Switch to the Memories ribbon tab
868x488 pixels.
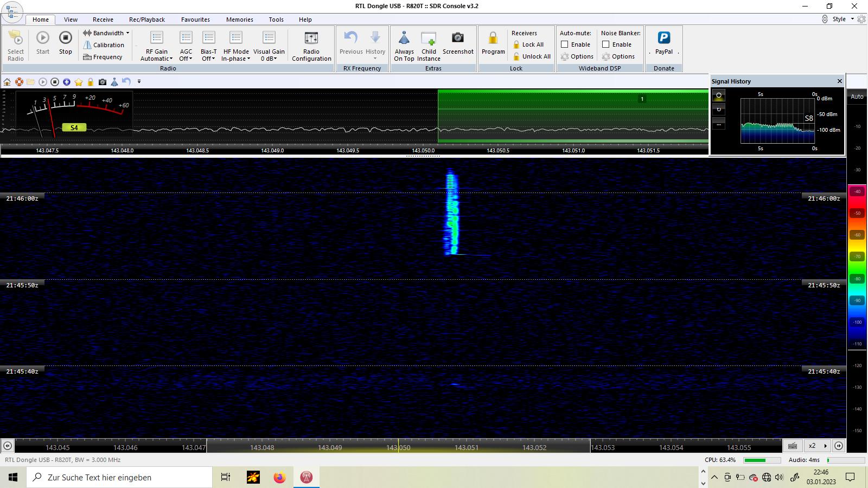[240, 20]
